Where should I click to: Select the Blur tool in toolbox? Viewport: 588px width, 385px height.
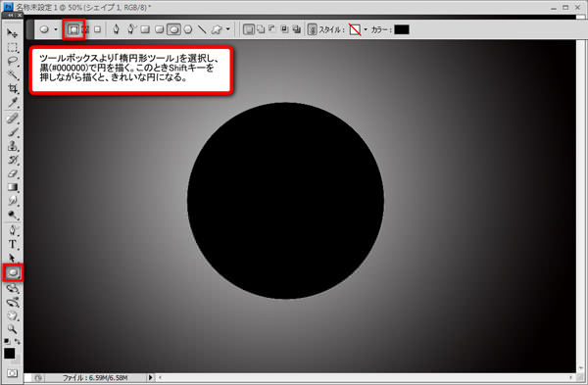[x=13, y=201]
